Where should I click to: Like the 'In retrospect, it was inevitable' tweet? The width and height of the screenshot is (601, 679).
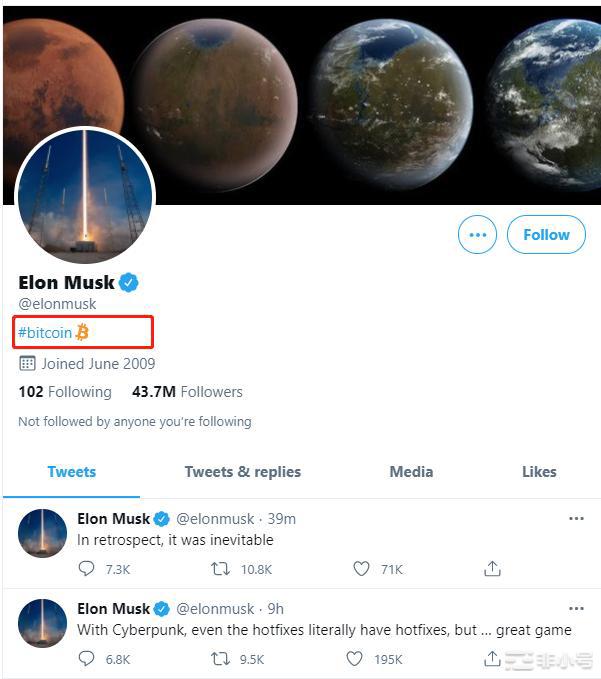pyautogui.click(x=361, y=569)
